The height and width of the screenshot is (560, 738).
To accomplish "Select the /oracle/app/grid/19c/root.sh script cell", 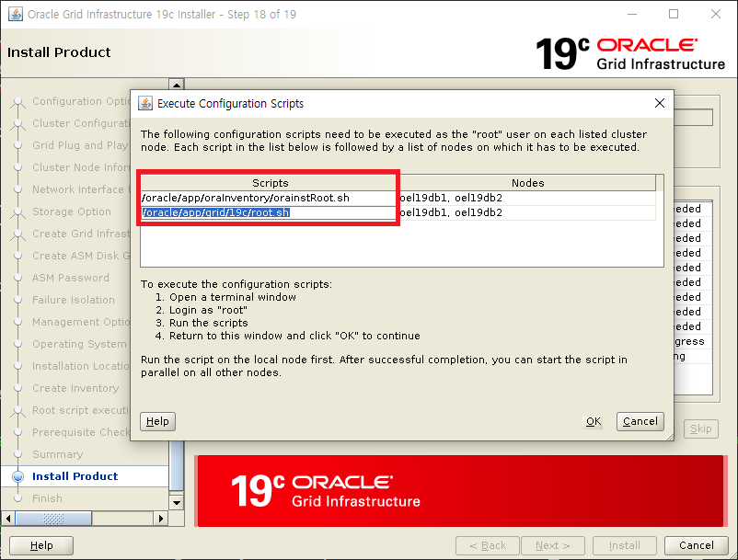I will (x=269, y=212).
